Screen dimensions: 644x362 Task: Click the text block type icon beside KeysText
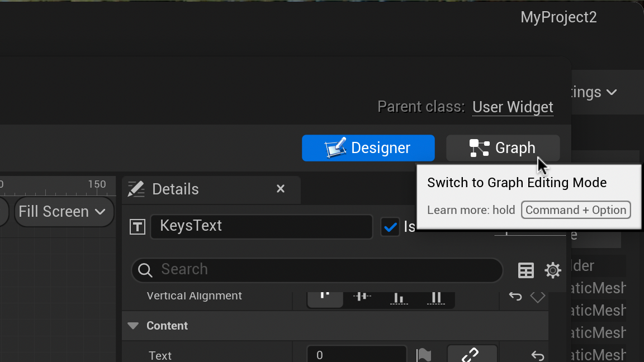(138, 227)
